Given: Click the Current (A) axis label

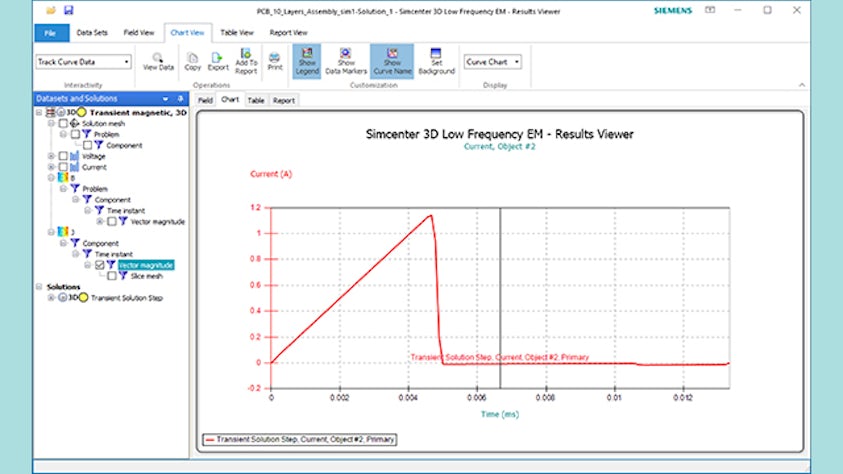Looking at the screenshot, I should [271, 174].
